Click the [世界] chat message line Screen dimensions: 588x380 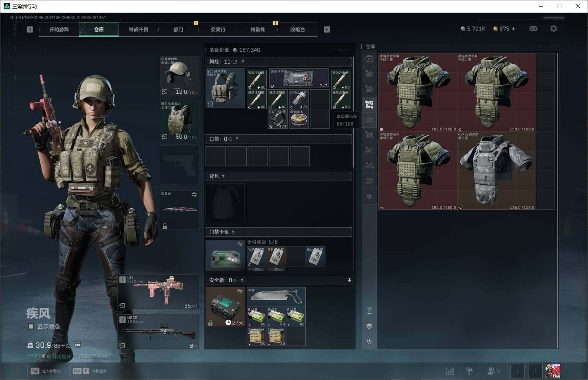coord(67,356)
